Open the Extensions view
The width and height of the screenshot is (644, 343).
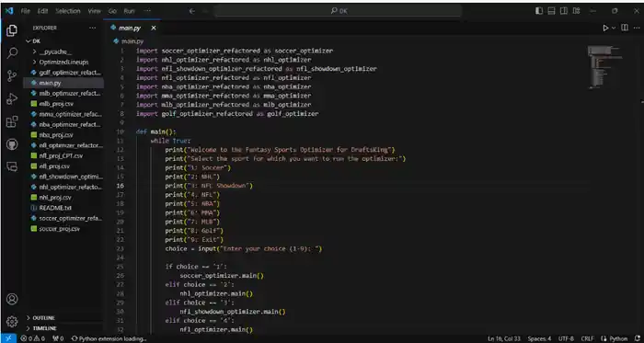coord(12,121)
